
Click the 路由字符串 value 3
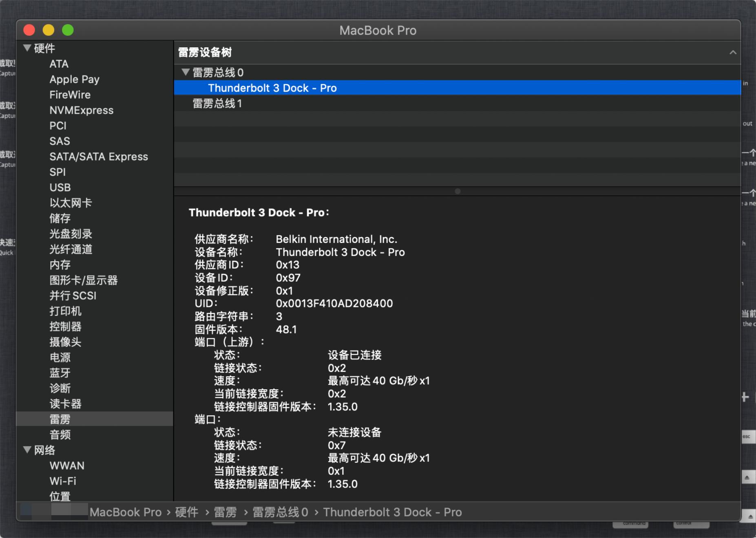coord(279,317)
